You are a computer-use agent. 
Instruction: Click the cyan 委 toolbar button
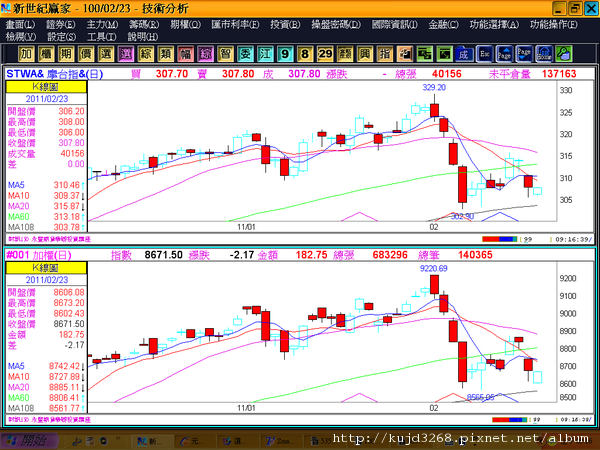point(245,54)
